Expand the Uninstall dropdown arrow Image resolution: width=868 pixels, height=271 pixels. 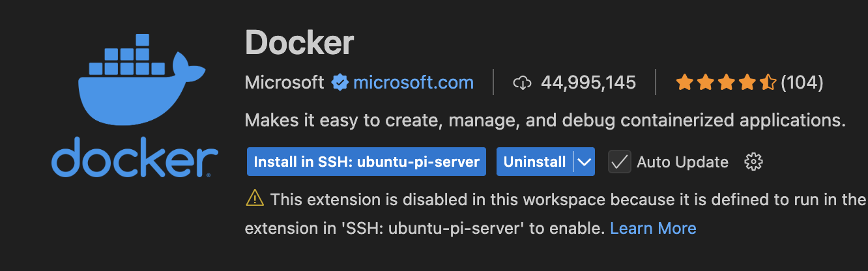585,162
